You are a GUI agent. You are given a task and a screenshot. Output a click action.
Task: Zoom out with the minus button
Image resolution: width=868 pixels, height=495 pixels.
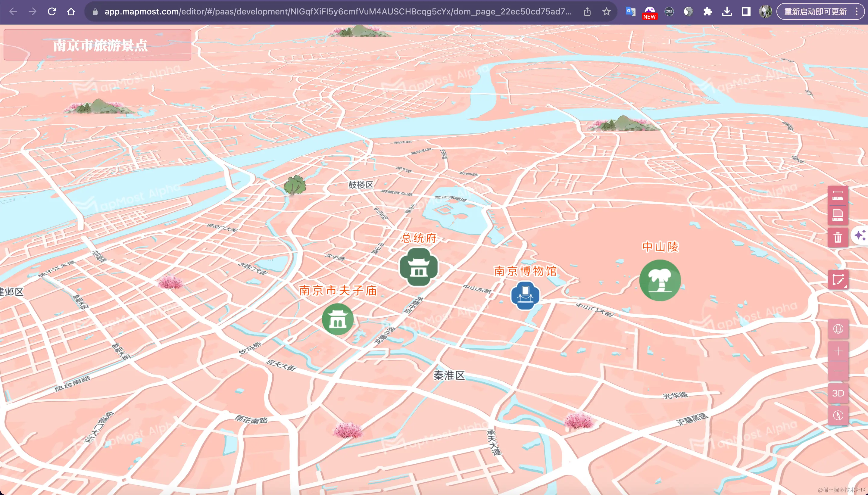(838, 371)
